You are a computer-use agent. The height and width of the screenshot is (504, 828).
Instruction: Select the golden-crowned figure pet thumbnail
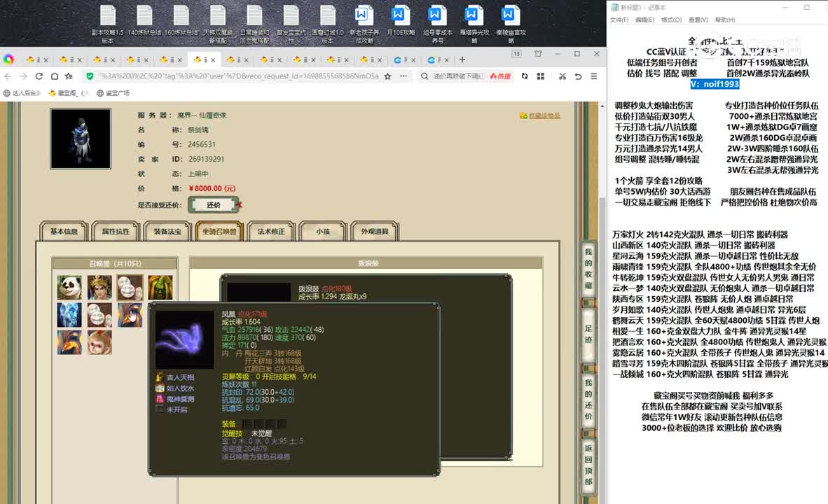coord(99,288)
